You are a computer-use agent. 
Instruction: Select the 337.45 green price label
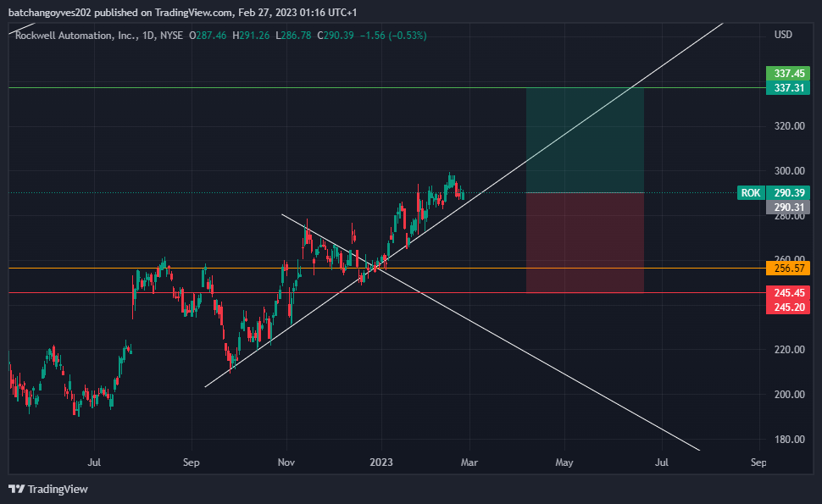[788, 74]
